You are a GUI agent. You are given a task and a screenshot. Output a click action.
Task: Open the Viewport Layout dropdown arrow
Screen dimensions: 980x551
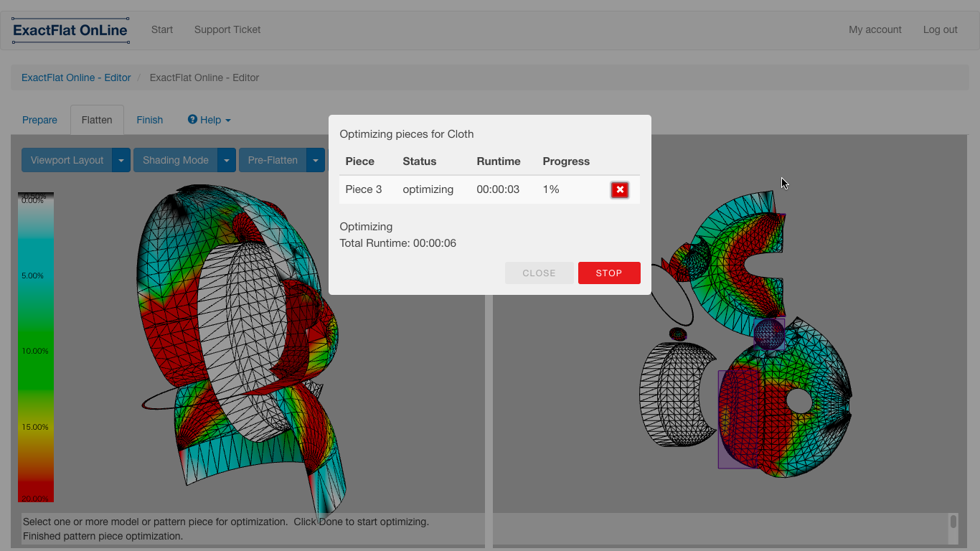pyautogui.click(x=121, y=160)
